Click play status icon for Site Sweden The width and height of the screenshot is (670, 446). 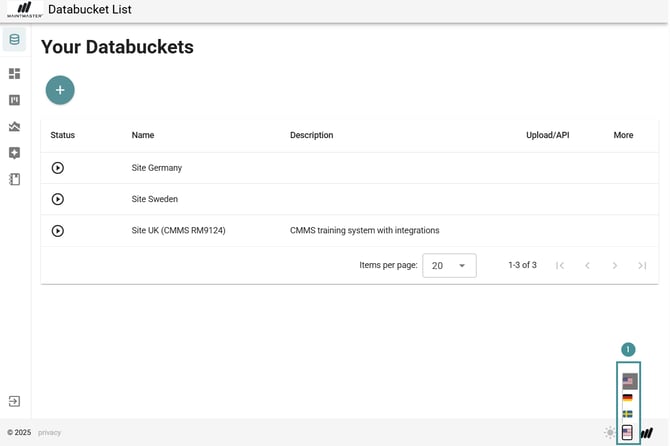(58, 199)
